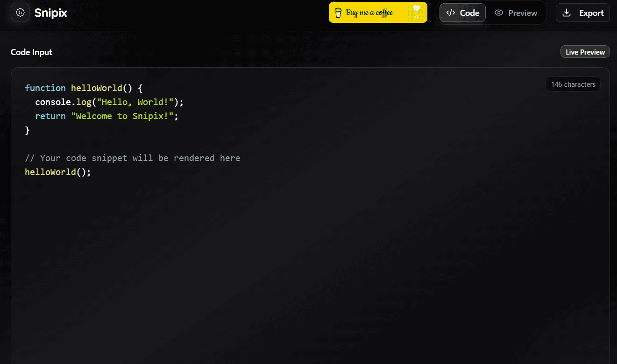Click the eye icon next to Preview
Viewport: 617px width, 364px height.
pyautogui.click(x=499, y=13)
